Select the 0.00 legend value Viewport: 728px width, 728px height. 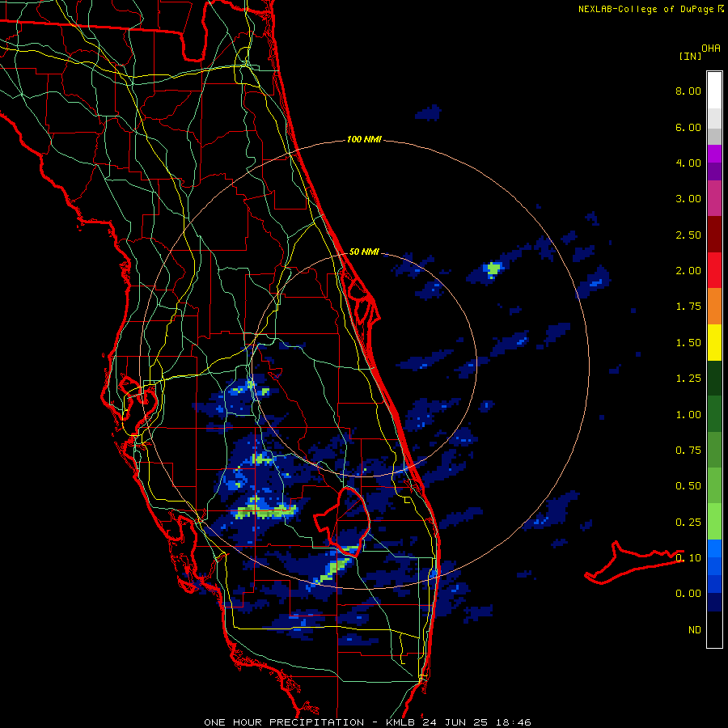pyautogui.click(x=688, y=594)
